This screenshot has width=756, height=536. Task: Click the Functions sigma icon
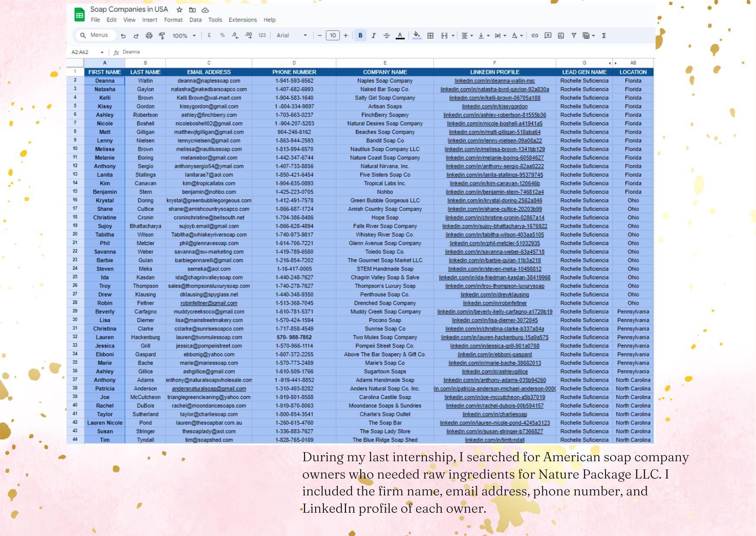604,35
